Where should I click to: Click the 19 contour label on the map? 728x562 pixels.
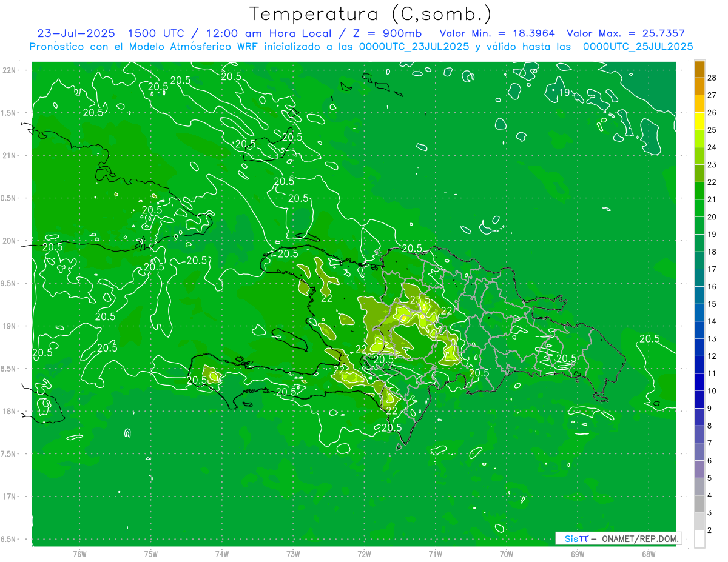pyautogui.click(x=565, y=92)
